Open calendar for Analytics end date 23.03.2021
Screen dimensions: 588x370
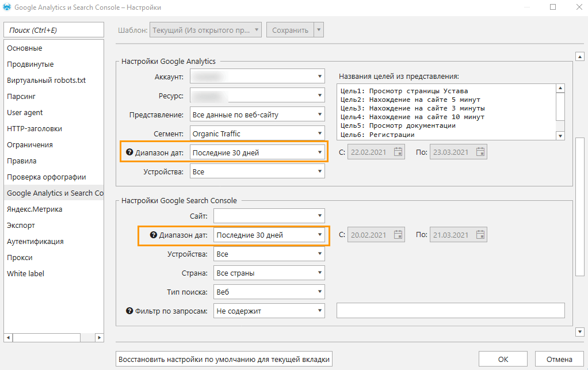pyautogui.click(x=480, y=152)
